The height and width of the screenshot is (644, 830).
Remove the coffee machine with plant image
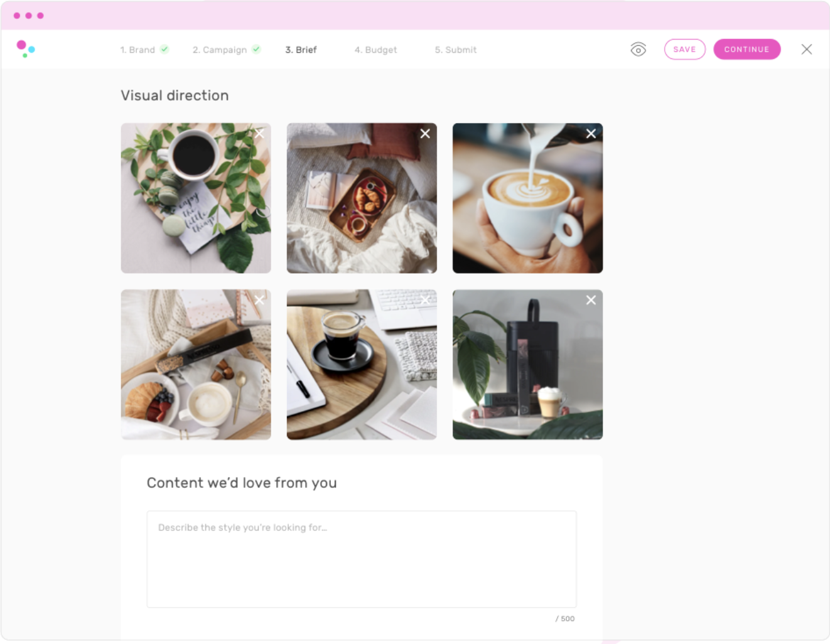[591, 300]
